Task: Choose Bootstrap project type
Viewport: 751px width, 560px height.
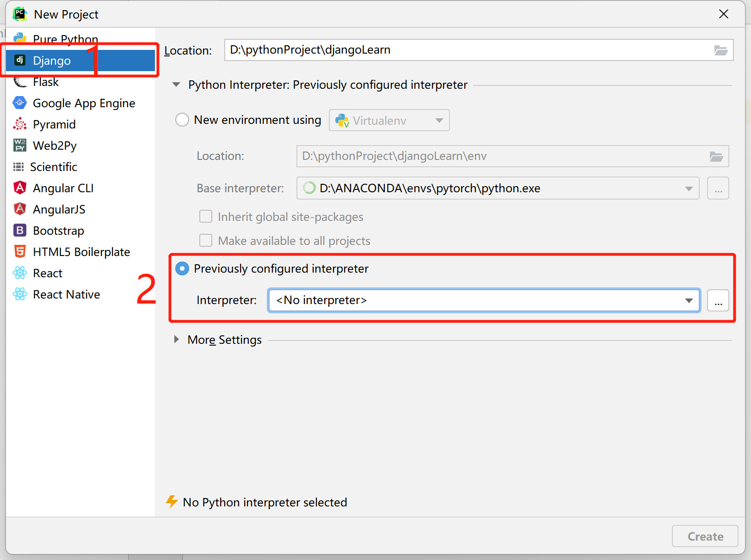Action: tap(80, 230)
